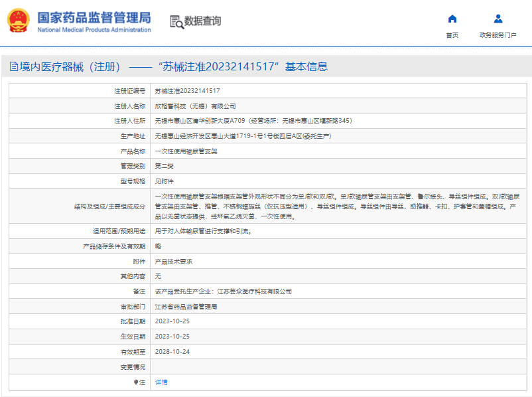Click the 审批部门 row label
Image resolution: width=532 pixels, height=397 pixels.
[x=133, y=307]
